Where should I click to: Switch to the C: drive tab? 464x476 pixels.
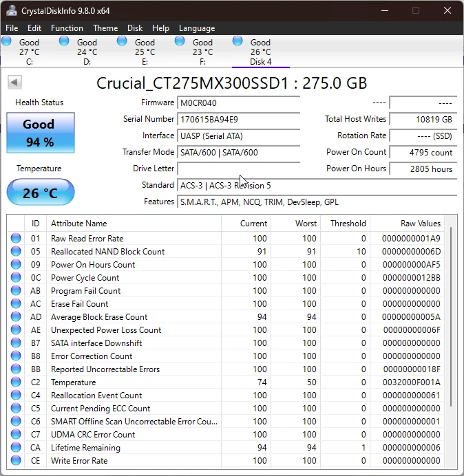(x=29, y=52)
